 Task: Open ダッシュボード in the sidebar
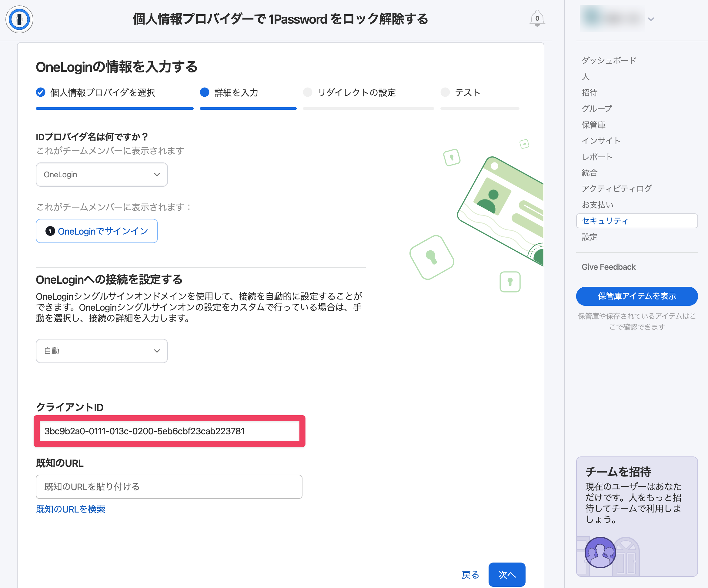pyautogui.click(x=609, y=60)
